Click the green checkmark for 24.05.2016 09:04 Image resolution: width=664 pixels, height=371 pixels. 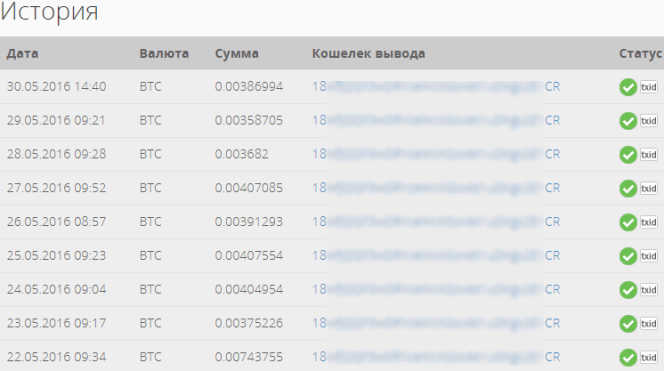(628, 290)
